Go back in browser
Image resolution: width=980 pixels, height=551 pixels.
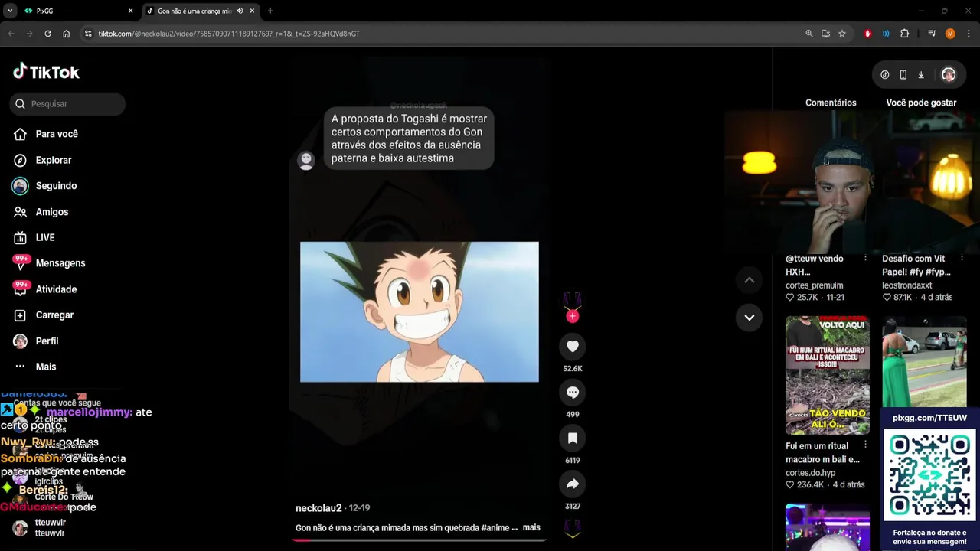(11, 34)
